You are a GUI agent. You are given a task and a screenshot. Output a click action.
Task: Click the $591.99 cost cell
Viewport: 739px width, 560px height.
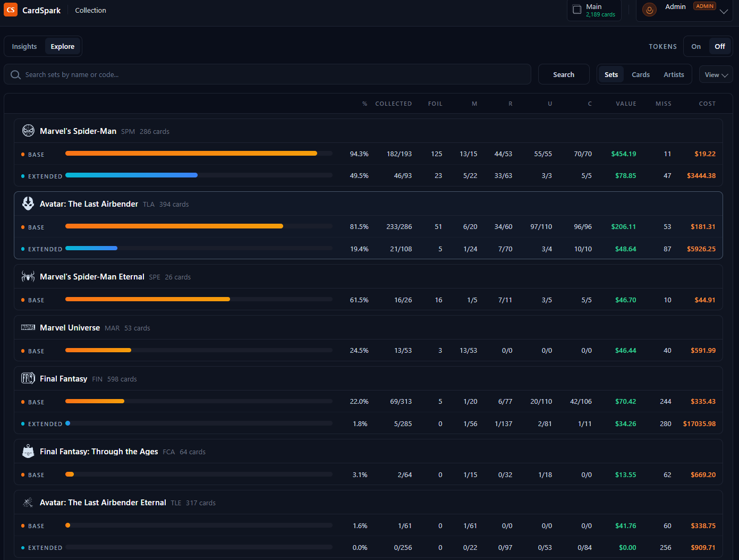point(703,351)
